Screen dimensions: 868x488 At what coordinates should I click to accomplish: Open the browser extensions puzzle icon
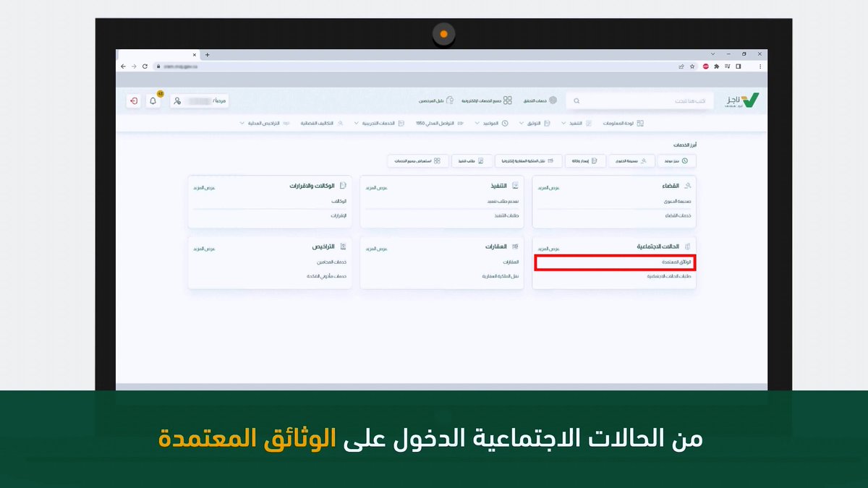pyautogui.click(x=716, y=66)
